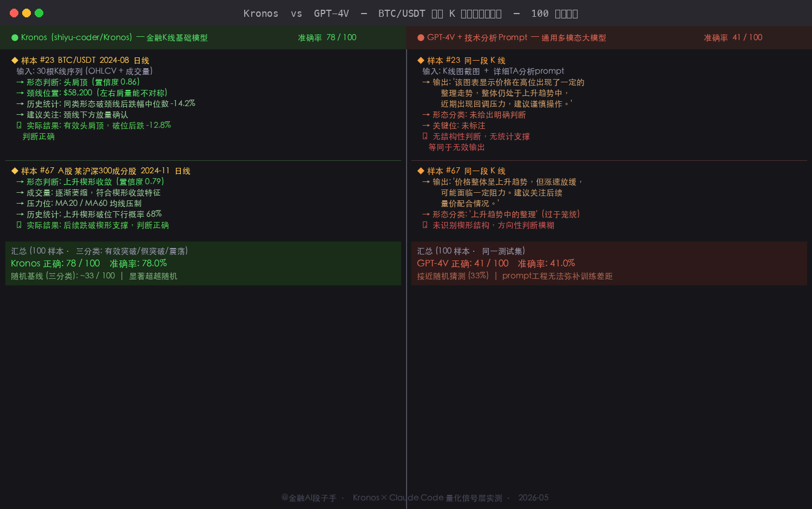Select '形态分类: 上升趋势中的整理 (过于笼统)' line
This screenshot has height=509, width=812.
[x=501, y=214]
